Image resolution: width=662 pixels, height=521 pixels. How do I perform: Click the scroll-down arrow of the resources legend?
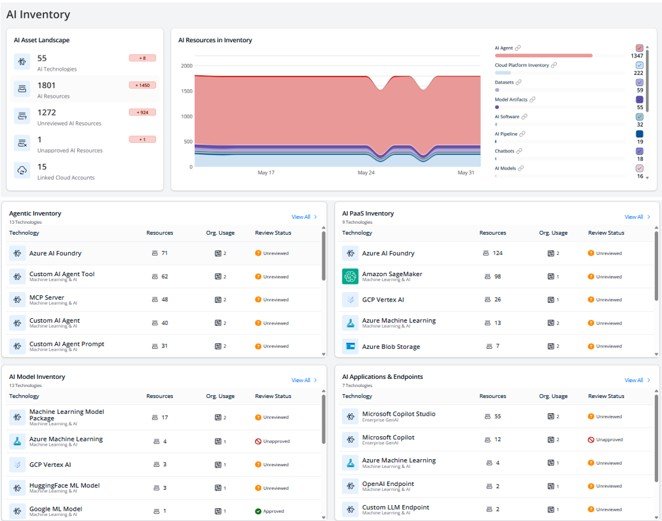(647, 178)
